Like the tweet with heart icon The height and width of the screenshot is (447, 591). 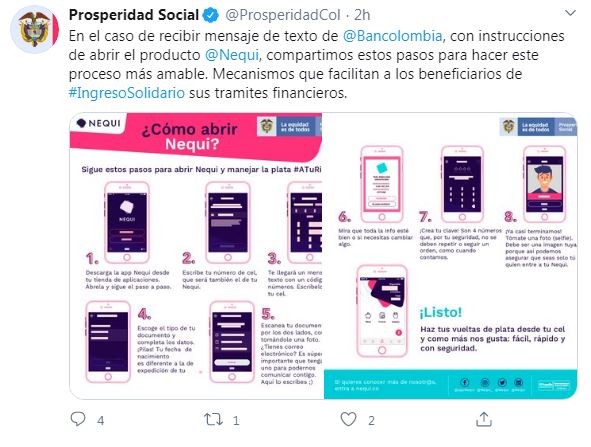pyautogui.click(x=348, y=419)
